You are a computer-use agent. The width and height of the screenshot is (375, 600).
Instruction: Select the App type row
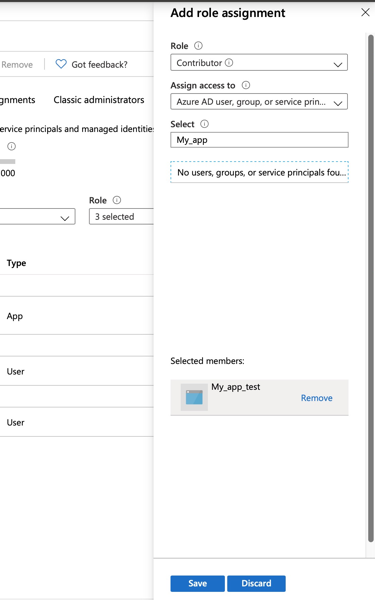(77, 316)
